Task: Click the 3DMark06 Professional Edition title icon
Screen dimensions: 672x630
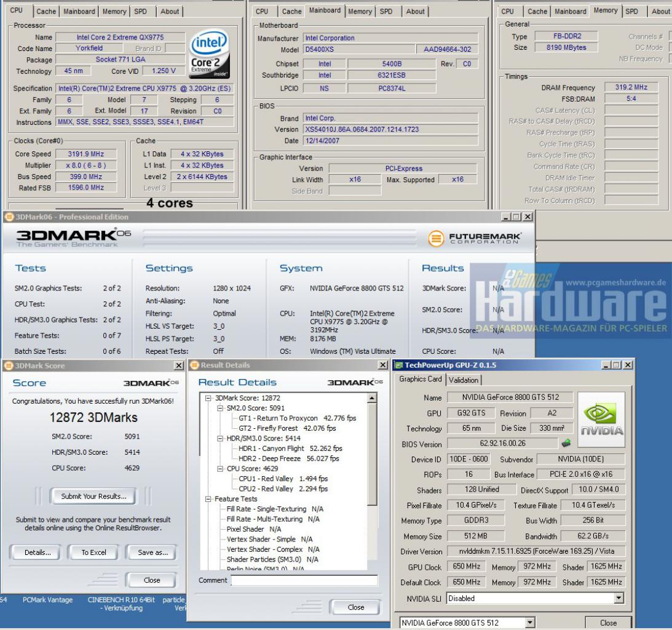Action: (x=9, y=217)
